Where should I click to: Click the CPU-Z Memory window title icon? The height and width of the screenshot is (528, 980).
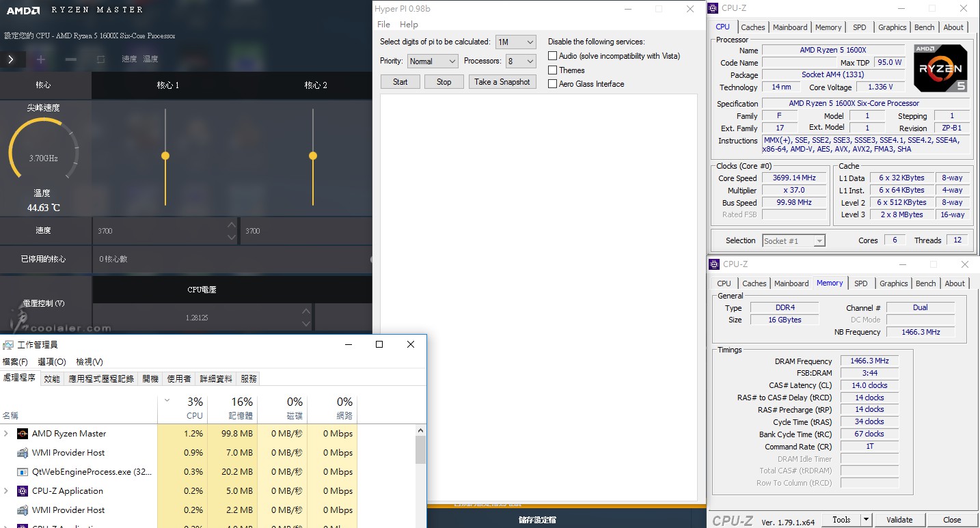click(714, 264)
